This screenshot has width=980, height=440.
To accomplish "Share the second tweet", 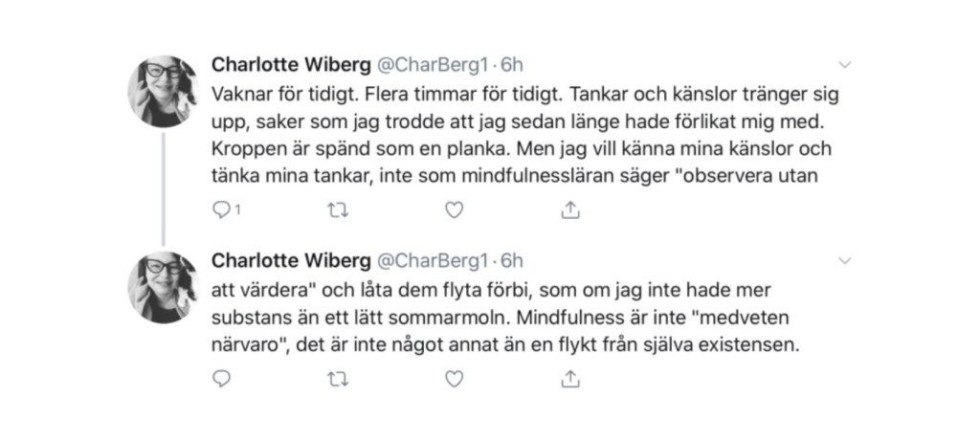I will coord(569,380).
